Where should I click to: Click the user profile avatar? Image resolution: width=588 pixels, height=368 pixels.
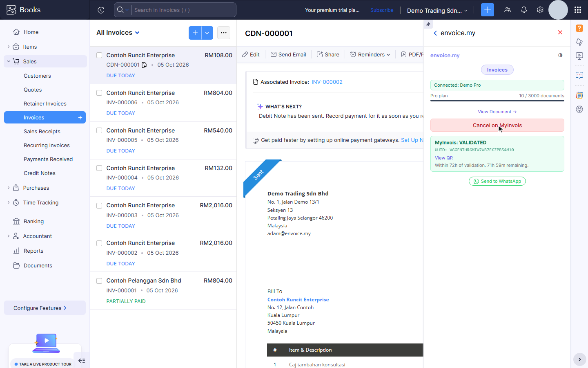[558, 10]
